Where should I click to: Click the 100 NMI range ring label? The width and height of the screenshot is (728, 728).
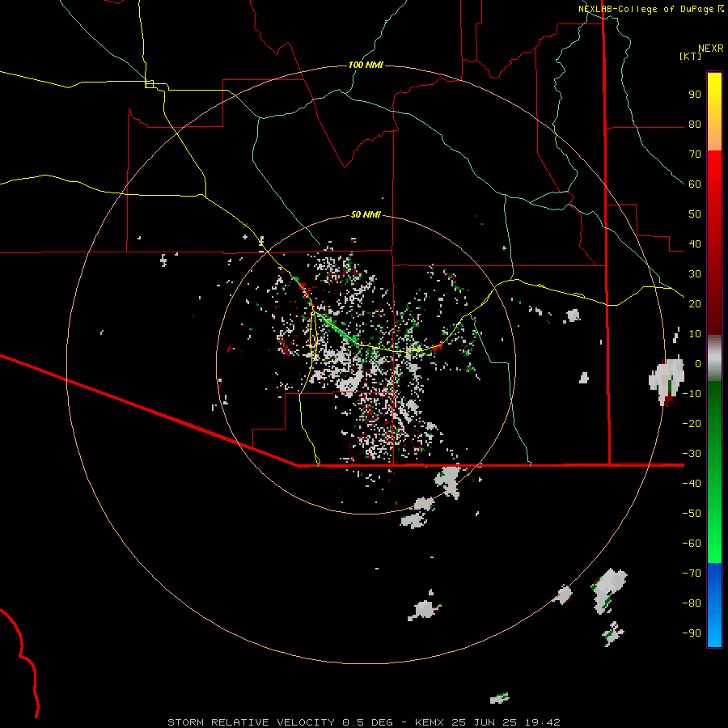click(x=366, y=65)
